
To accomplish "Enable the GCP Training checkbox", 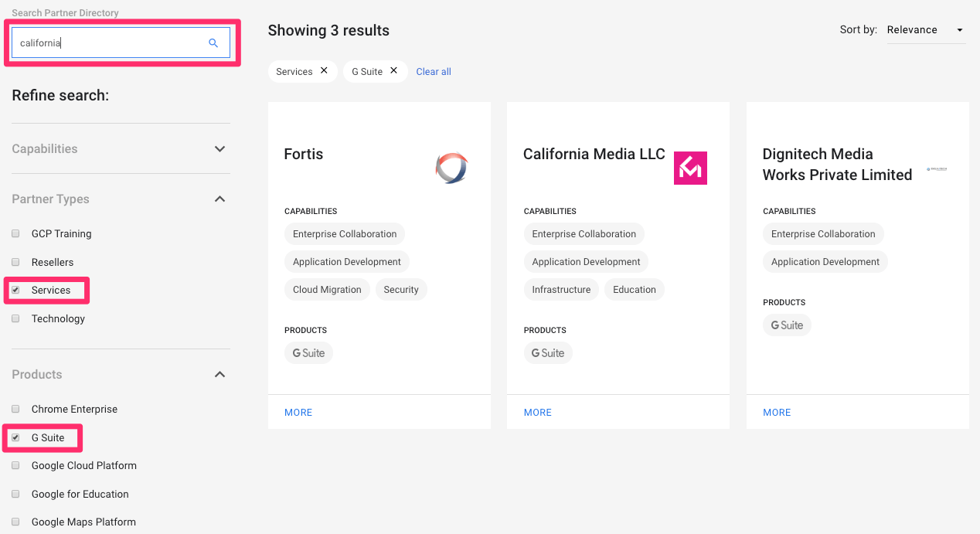I will coord(15,233).
